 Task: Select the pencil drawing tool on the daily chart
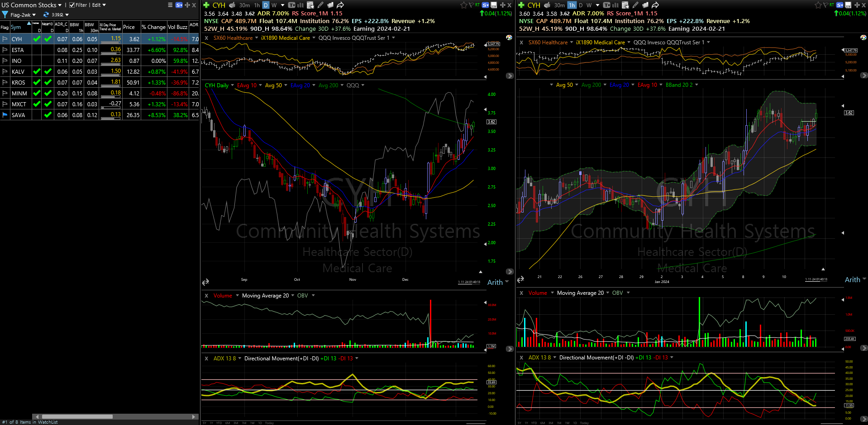coord(320,5)
